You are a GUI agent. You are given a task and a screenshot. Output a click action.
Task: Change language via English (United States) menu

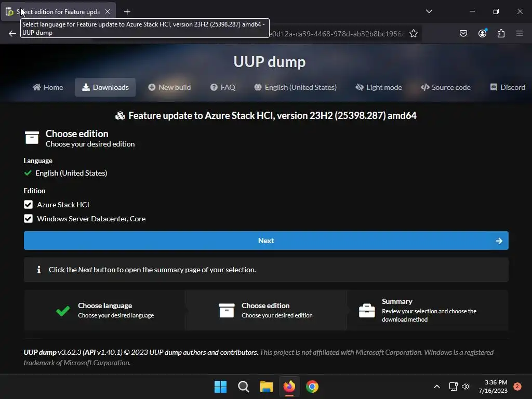[x=295, y=87]
